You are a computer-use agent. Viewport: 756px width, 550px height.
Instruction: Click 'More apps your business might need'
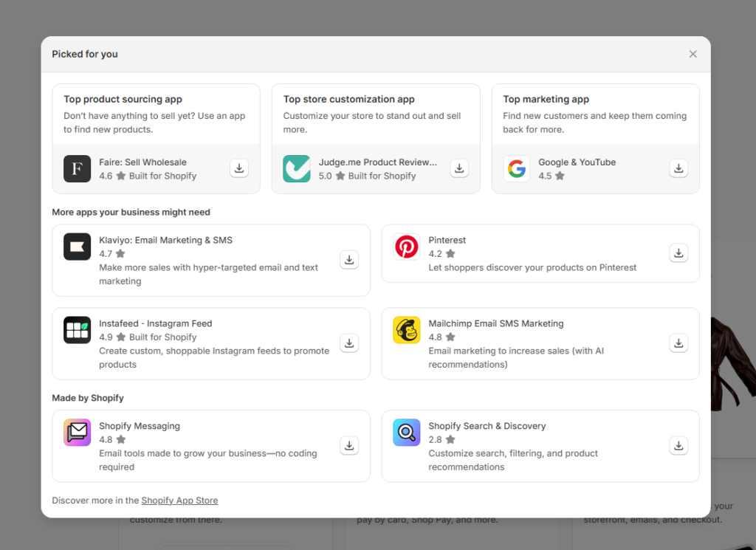click(x=131, y=212)
